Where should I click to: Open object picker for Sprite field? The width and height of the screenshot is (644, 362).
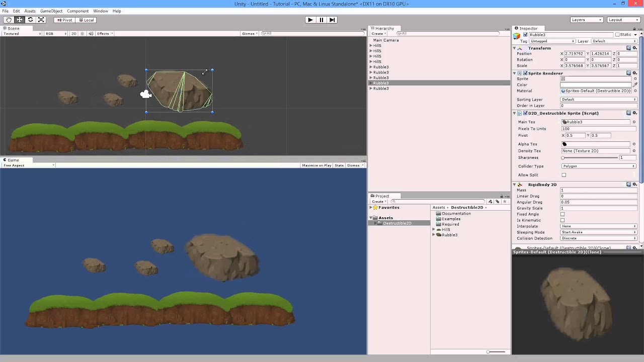click(x=635, y=78)
